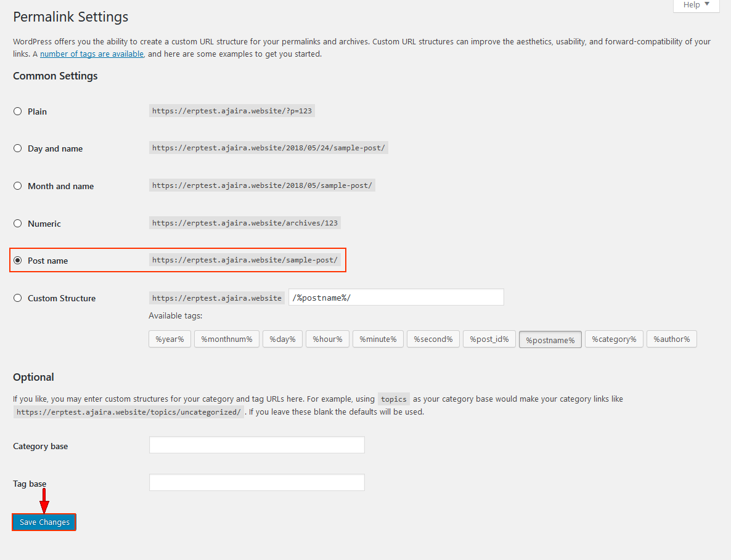Add the %hour% tag to structure
This screenshot has width=731, height=560.
click(327, 339)
